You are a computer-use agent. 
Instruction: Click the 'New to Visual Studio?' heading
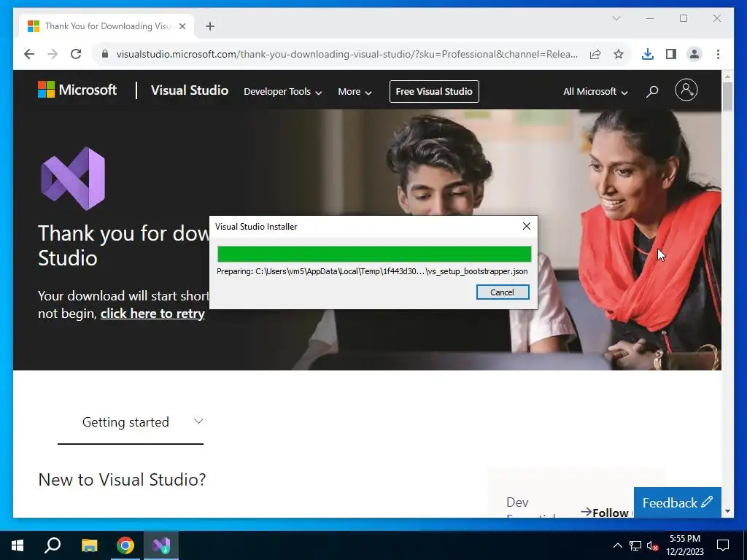pyautogui.click(x=122, y=480)
